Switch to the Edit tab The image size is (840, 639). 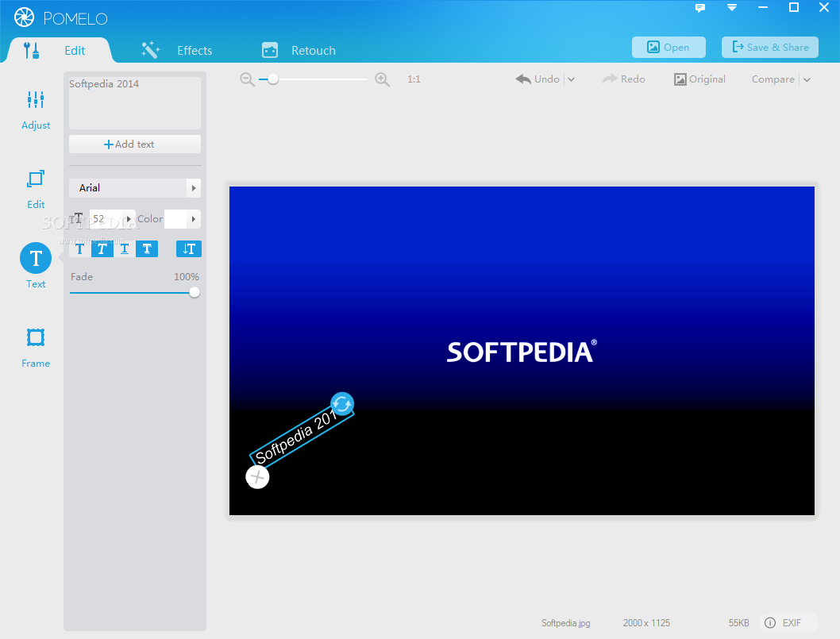coord(59,50)
